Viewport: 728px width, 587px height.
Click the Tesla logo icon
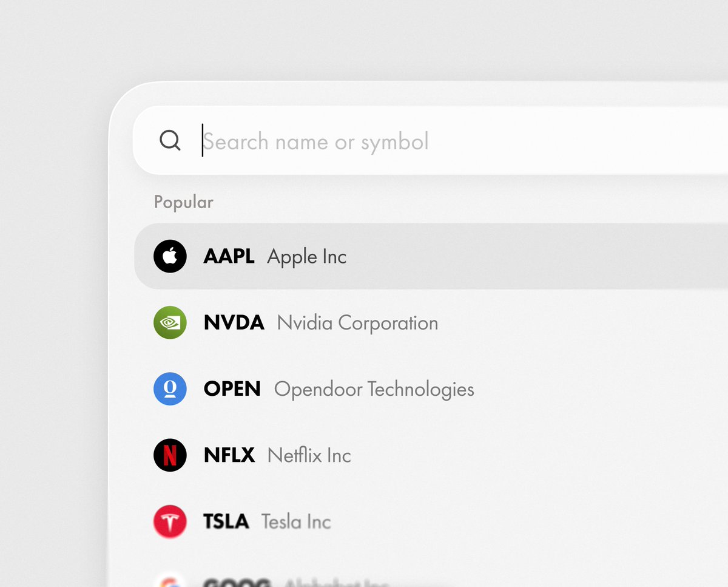coord(170,521)
